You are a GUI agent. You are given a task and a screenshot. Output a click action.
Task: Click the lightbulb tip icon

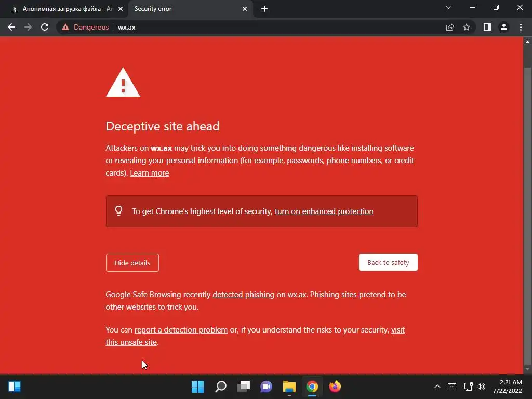118,211
